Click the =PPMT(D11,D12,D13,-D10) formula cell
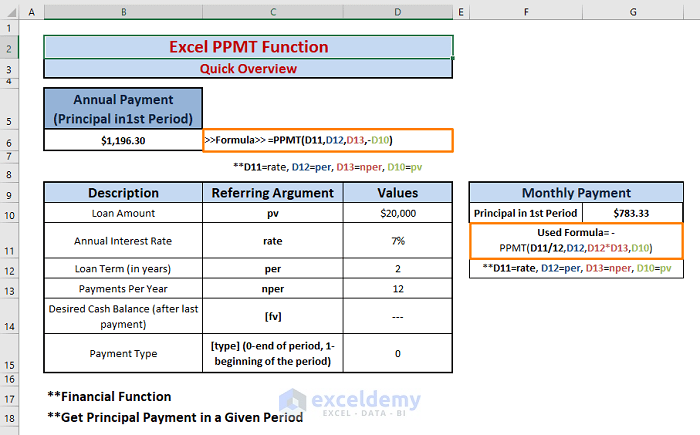The height and width of the screenshot is (435, 700). pos(328,140)
